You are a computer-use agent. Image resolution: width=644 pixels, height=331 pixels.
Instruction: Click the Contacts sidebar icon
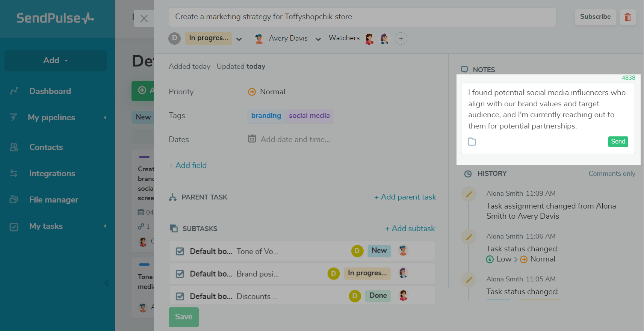coord(14,147)
